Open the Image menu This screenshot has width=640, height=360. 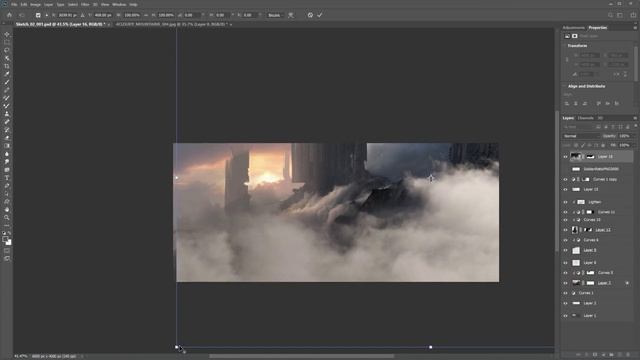(x=35, y=4)
